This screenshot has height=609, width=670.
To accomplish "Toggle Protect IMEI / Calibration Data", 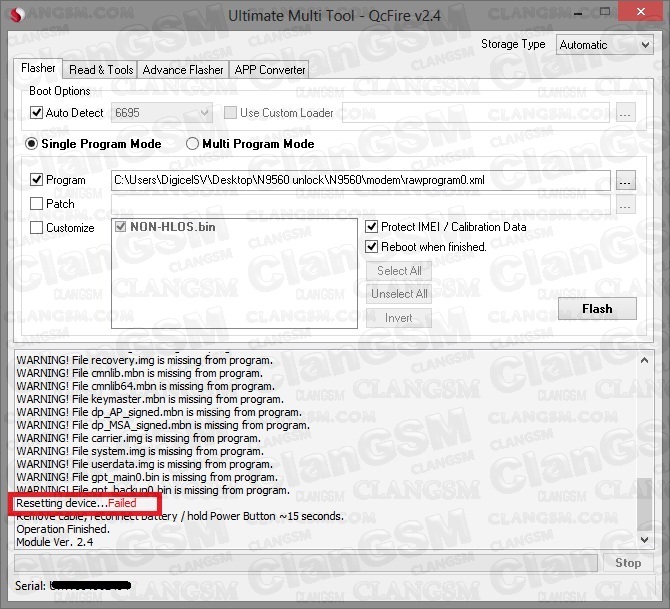I will tap(372, 227).
